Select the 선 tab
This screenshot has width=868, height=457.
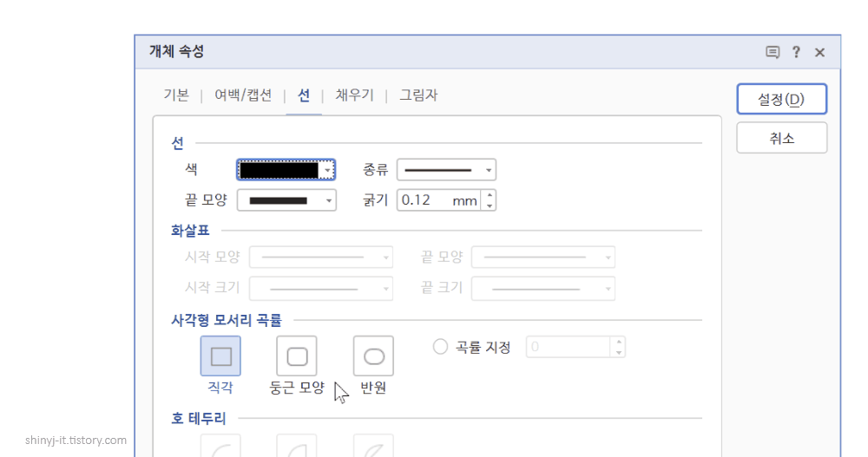click(x=304, y=95)
